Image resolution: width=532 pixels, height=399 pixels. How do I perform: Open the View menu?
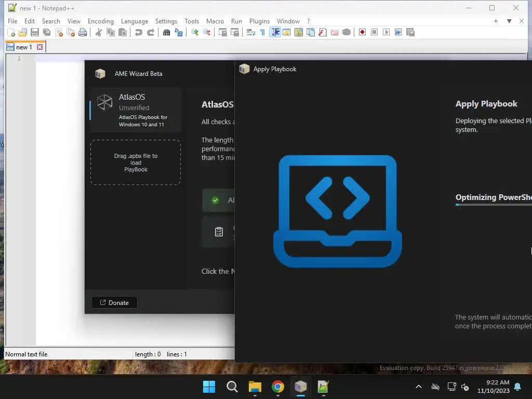pos(74,21)
